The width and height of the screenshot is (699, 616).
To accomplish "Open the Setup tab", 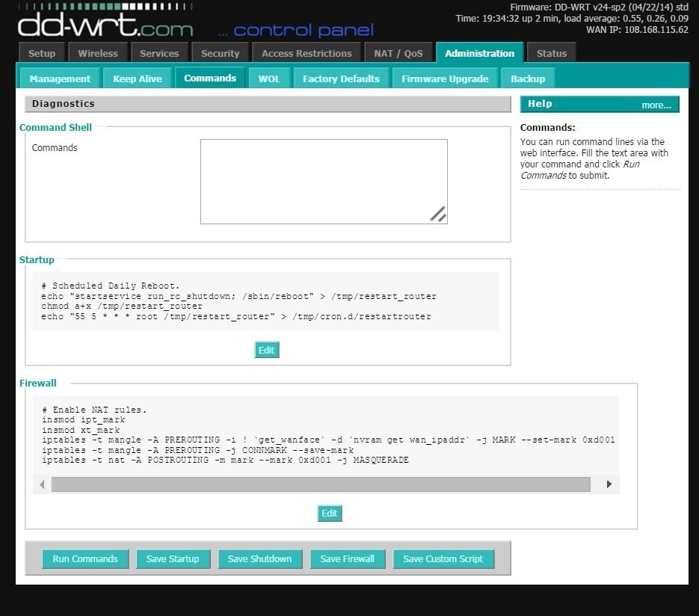I will tap(41, 52).
